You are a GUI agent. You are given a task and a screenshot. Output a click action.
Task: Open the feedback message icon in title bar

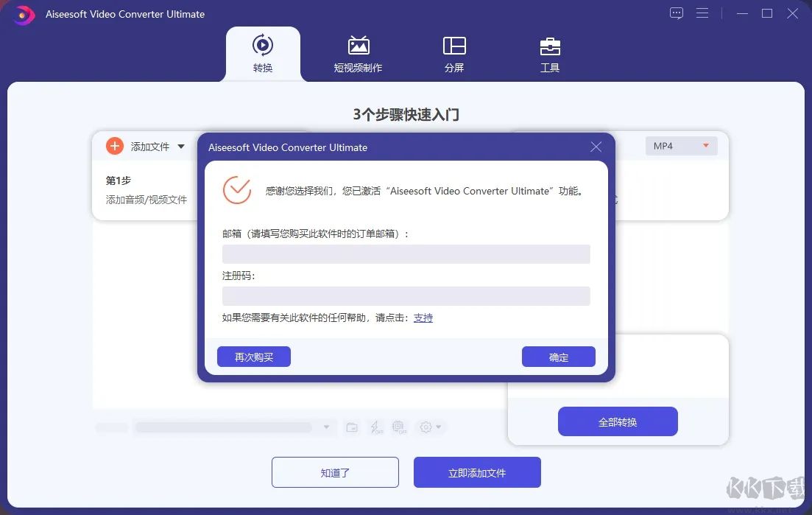point(676,13)
